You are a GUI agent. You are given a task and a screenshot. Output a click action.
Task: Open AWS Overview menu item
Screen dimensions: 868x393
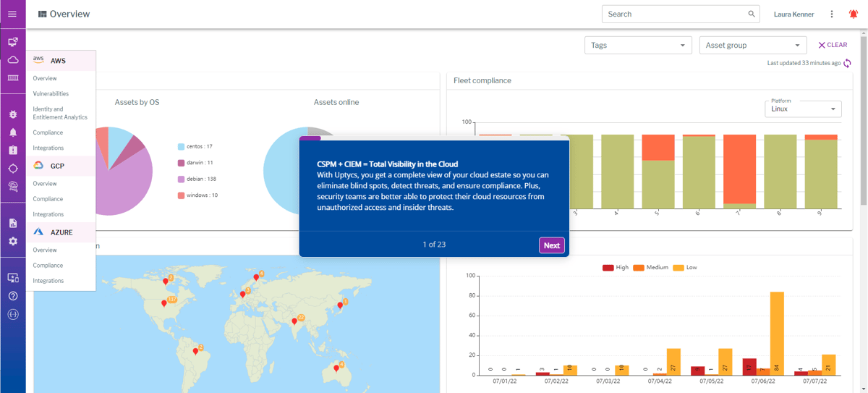pos(44,78)
